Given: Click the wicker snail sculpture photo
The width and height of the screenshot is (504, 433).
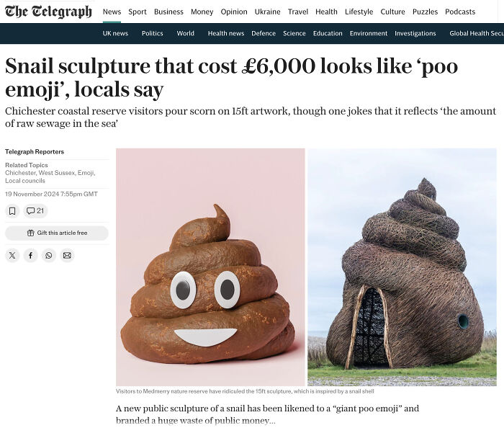Looking at the screenshot, I should click(402, 267).
